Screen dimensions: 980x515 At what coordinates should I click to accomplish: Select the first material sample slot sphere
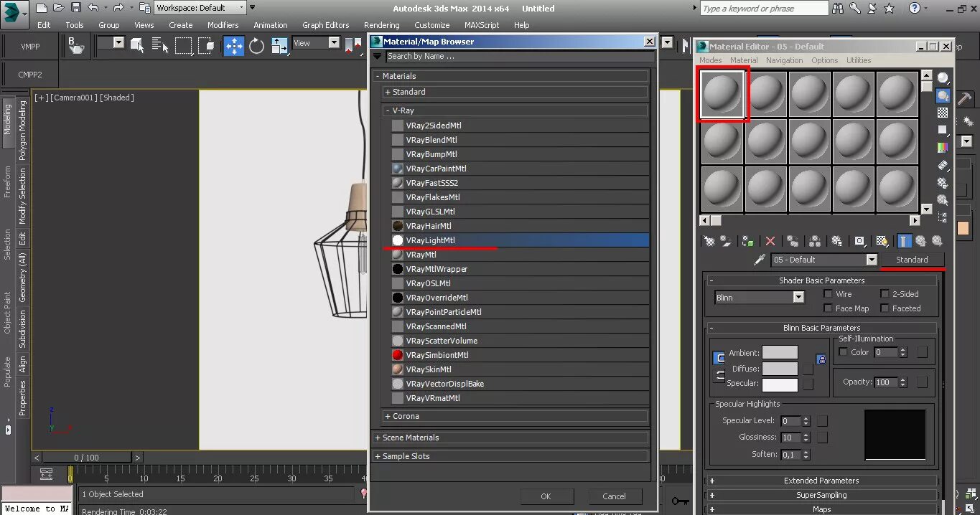pos(722,94)
